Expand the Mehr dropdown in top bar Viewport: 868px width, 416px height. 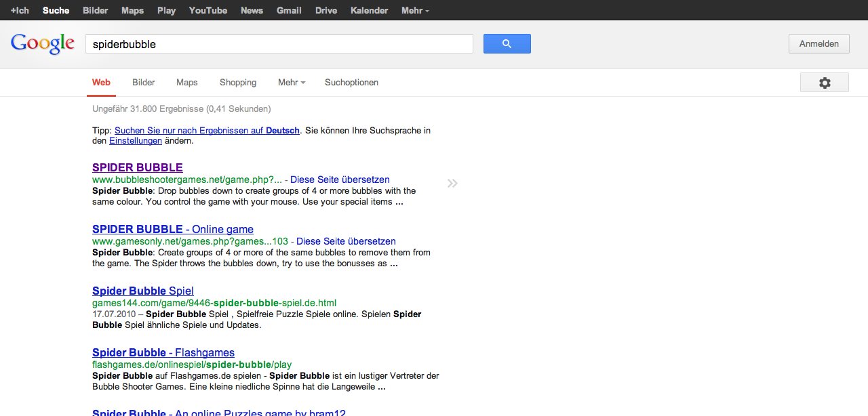[x=415, y=10]
